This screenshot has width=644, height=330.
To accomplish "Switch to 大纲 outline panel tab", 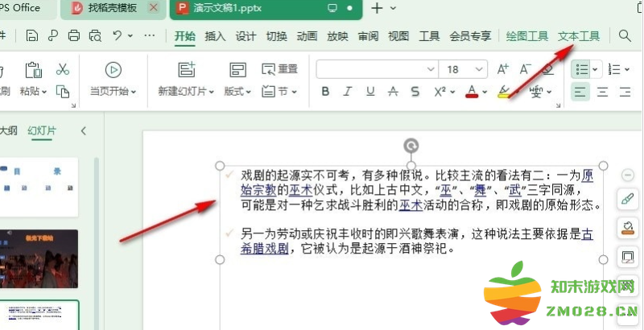I will click(x=8, y=131).
